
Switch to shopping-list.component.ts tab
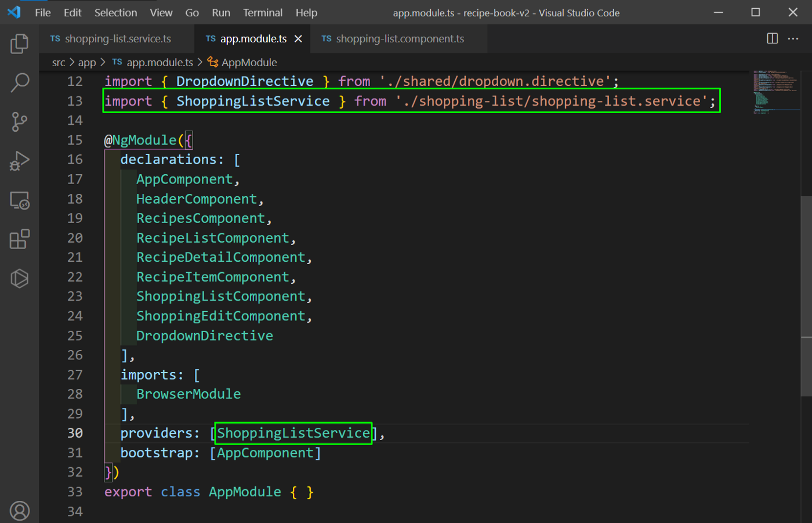coord(398,39)
